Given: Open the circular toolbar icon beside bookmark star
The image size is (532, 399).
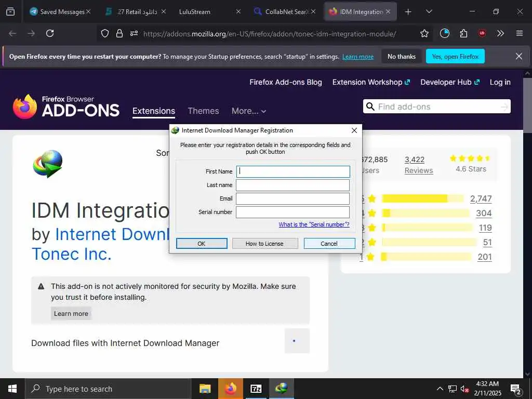Looking at the screenshot, I should (445, 33).
